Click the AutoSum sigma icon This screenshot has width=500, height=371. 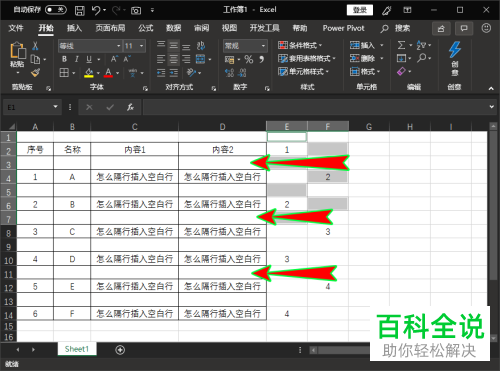click(x=401, y=45)
